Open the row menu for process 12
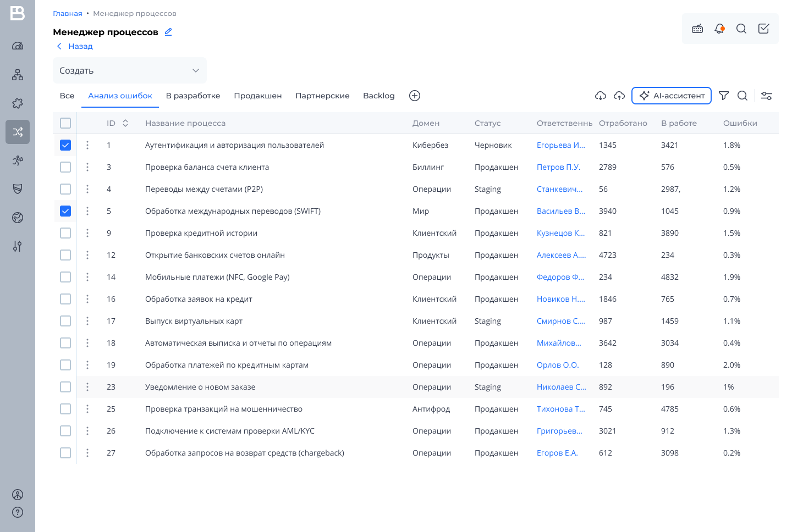This screenshot has height=532, width=792. 87,255
